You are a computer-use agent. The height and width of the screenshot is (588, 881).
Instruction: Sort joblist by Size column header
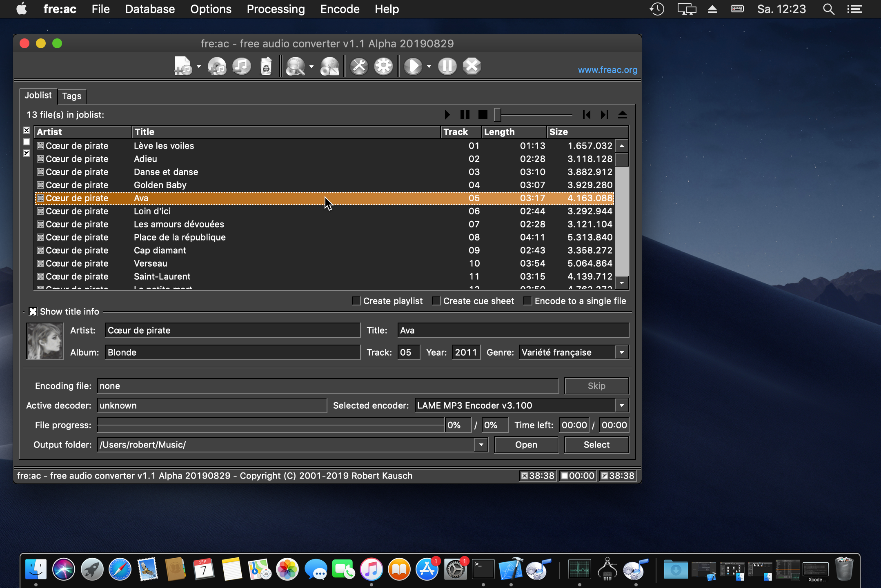[587, 132]
